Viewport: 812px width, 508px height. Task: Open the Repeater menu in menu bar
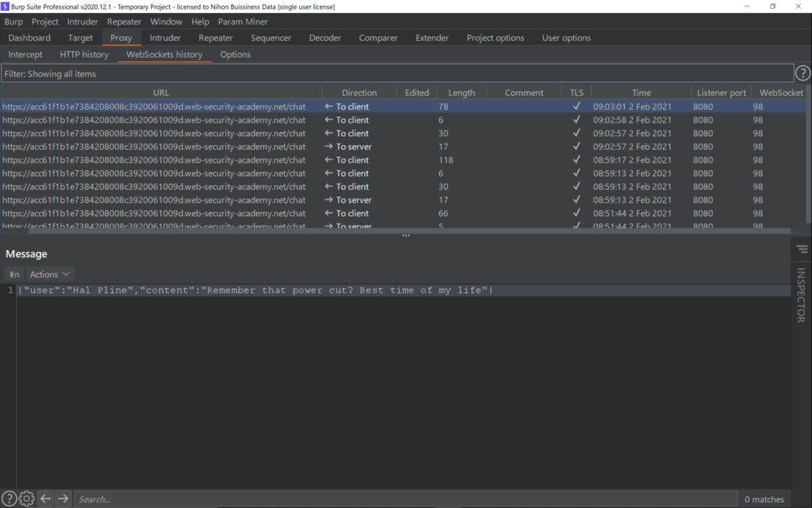click(x=124, y=22)
